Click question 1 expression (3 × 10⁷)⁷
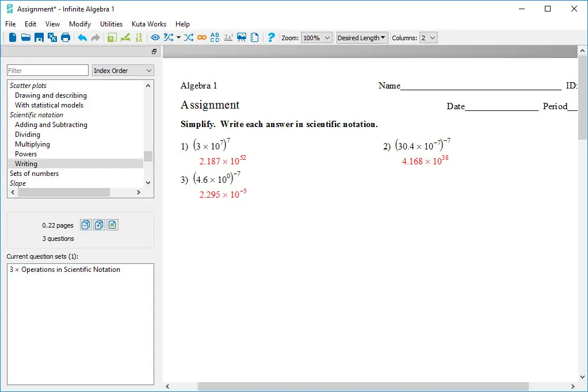Screen dimensions: 588x392 (212, 145)
